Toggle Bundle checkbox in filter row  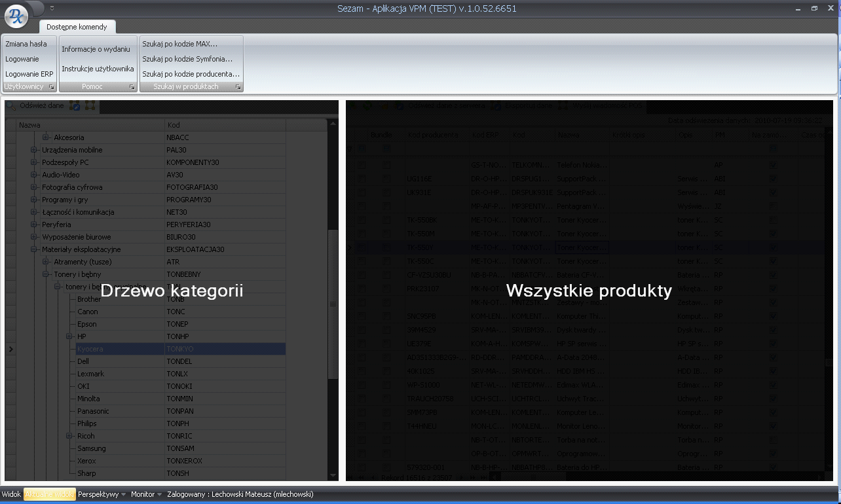tap(386, 149)
